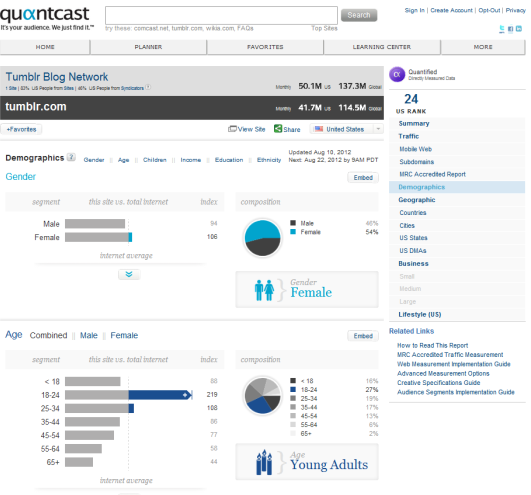Click the Female gender bar
531x495 pixels.
pyautogui.click(x=99, y=237)
